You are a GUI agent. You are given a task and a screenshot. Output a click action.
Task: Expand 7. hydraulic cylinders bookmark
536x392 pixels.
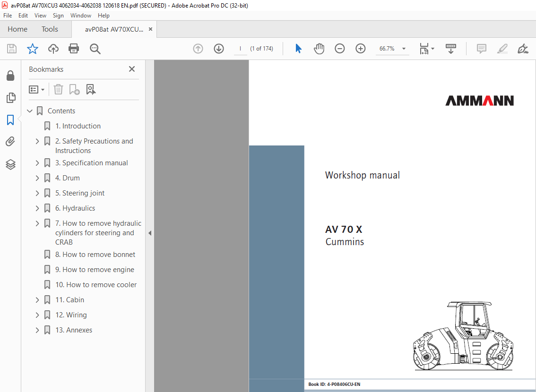[x=37, y=223]
